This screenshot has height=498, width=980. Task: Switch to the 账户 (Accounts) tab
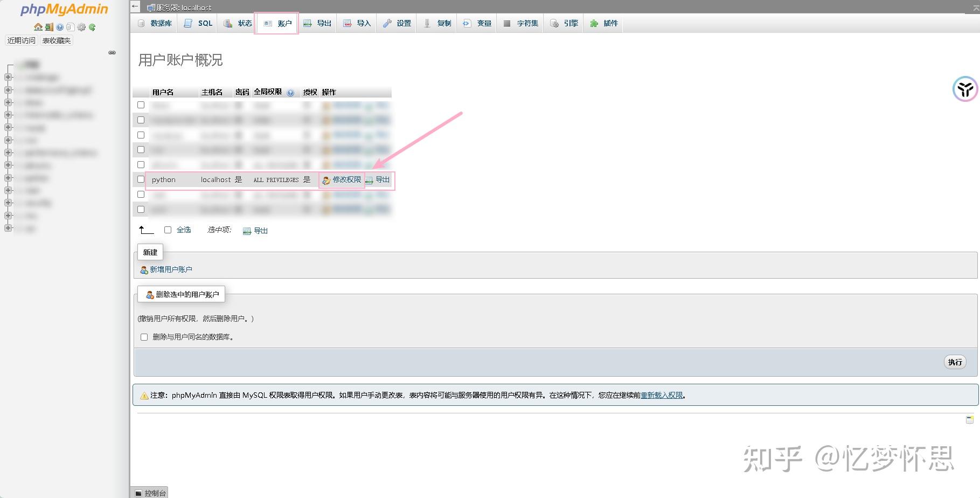point(277,23)
